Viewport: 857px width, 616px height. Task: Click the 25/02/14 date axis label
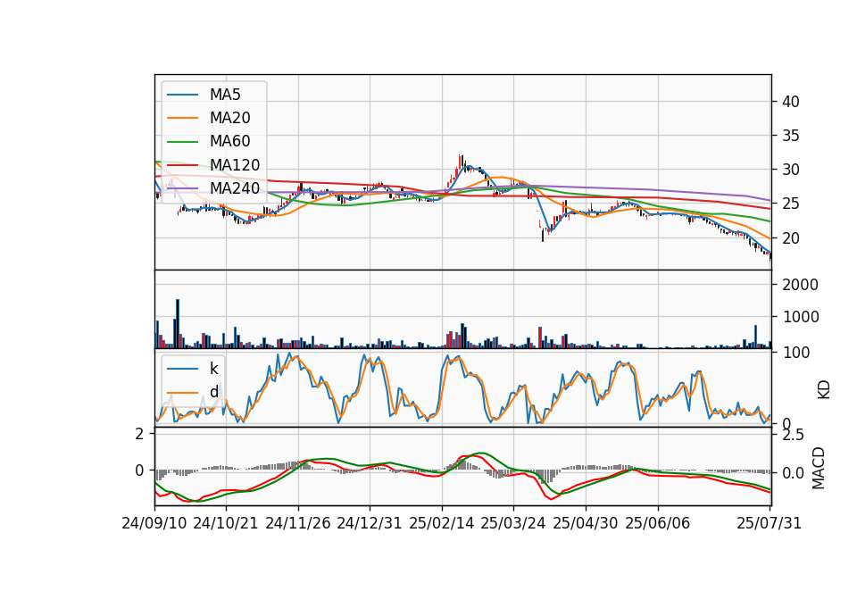442,523
